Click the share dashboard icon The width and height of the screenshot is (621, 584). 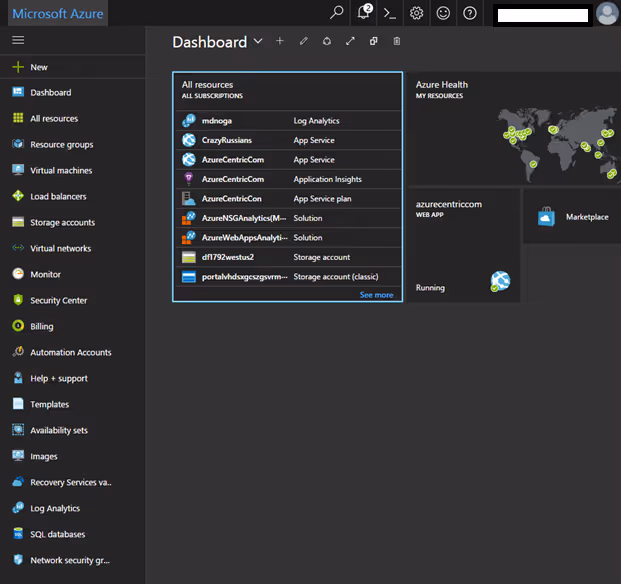click(x=327, y=41)
